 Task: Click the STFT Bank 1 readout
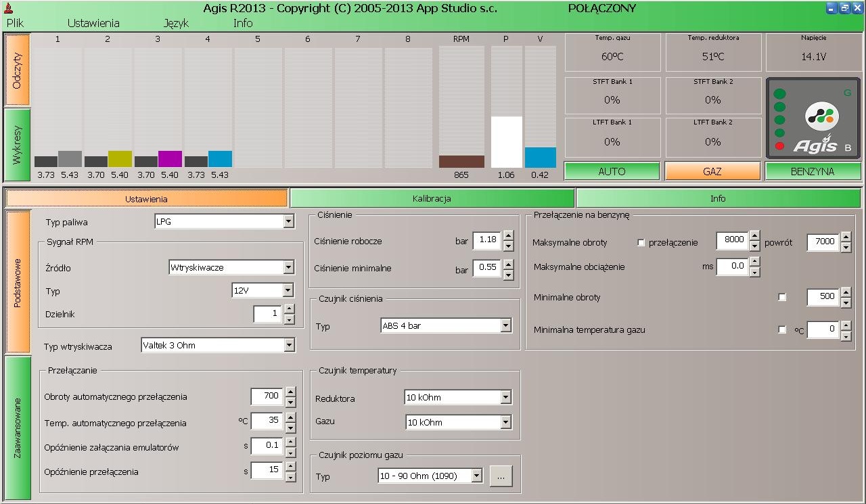coord(612,95)
